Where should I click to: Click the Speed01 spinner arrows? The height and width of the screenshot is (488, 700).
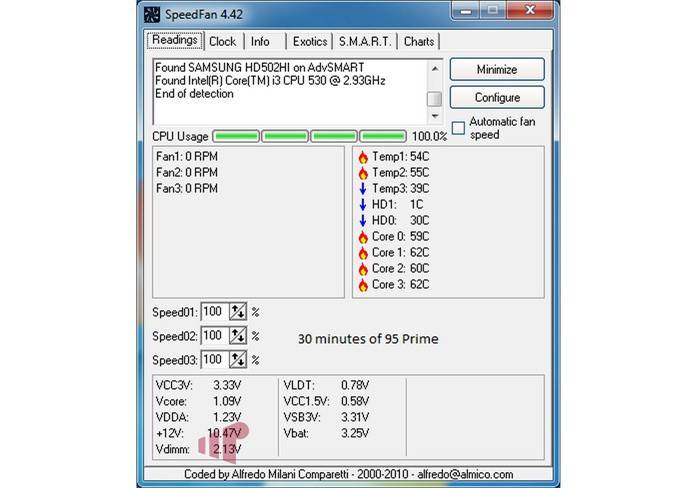coord(238,312)
